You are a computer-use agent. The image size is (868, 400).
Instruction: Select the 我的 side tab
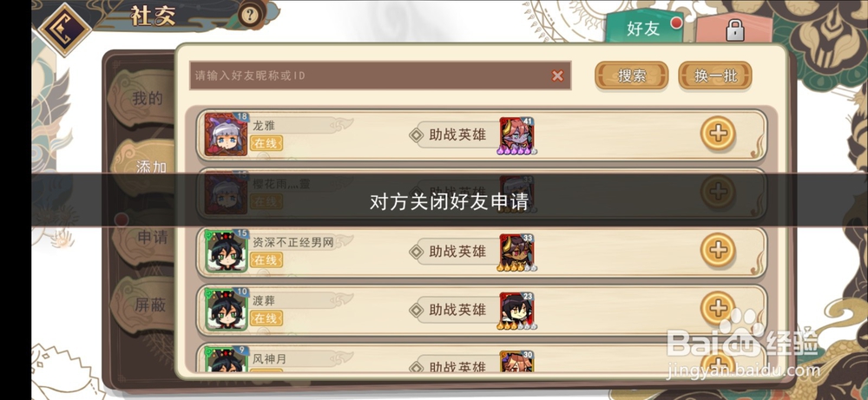coord(147,98)
